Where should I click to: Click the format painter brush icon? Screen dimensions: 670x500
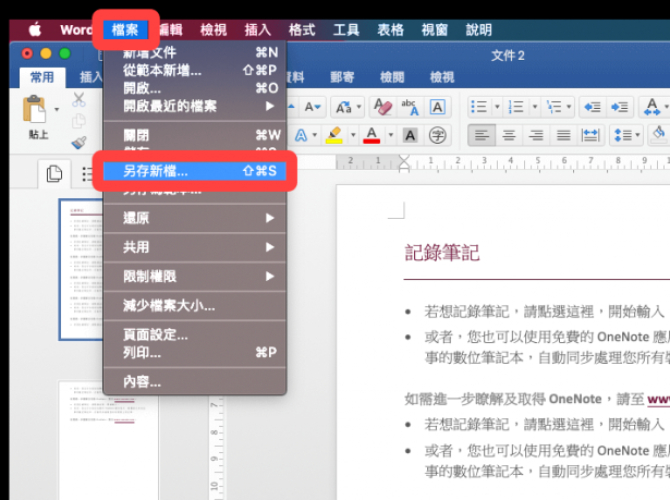pos(79,142)
